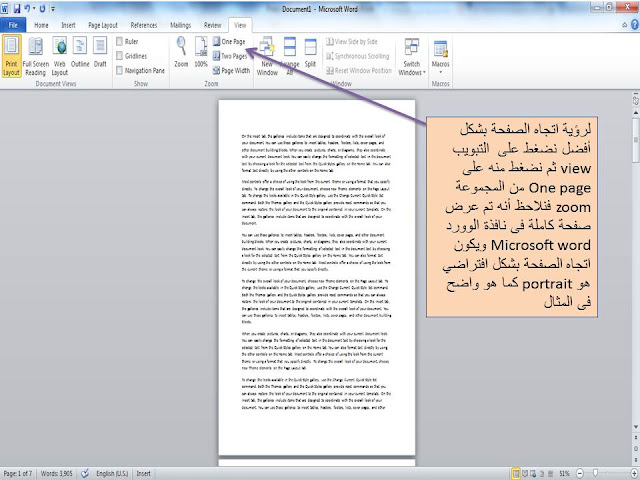Image resolution: width=640 pixels, height=480 pixels.
Task: Click the Previous Page double-arrow button
Action: (636, 438)
